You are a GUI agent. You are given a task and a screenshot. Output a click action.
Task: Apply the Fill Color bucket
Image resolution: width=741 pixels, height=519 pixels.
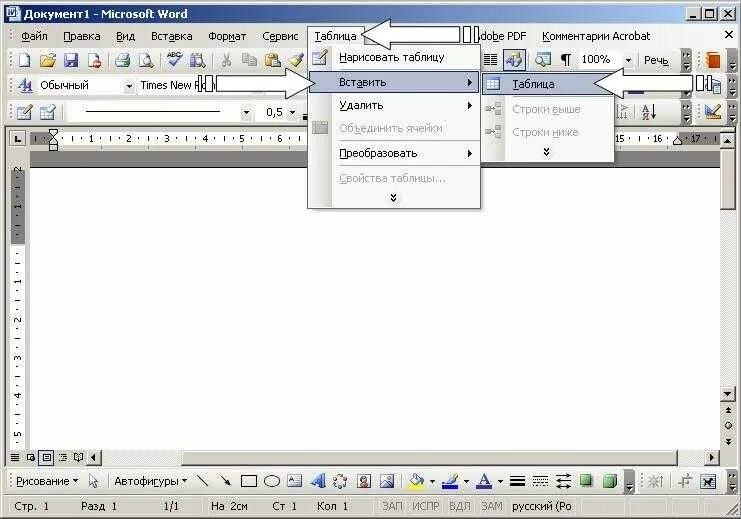pos(416,481)
